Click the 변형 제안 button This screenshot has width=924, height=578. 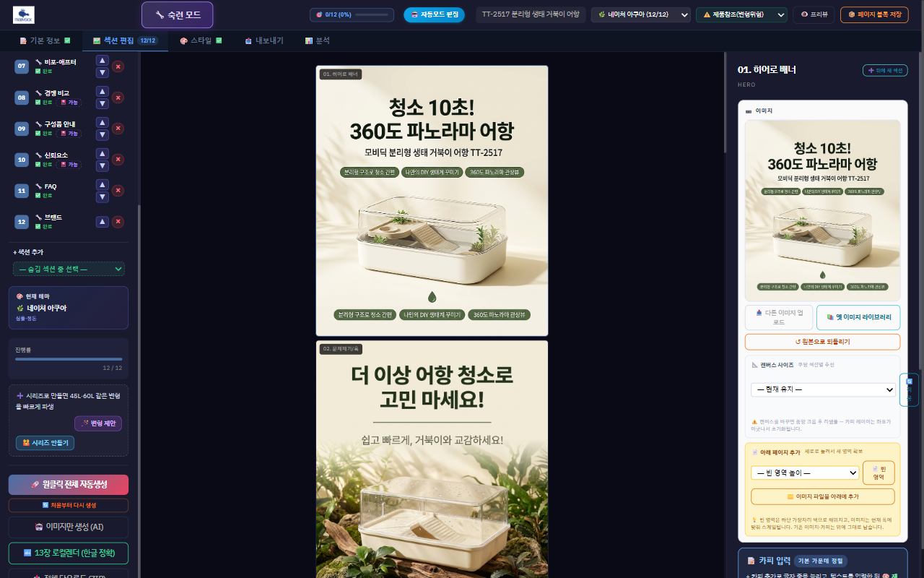[x=98, y=423]
